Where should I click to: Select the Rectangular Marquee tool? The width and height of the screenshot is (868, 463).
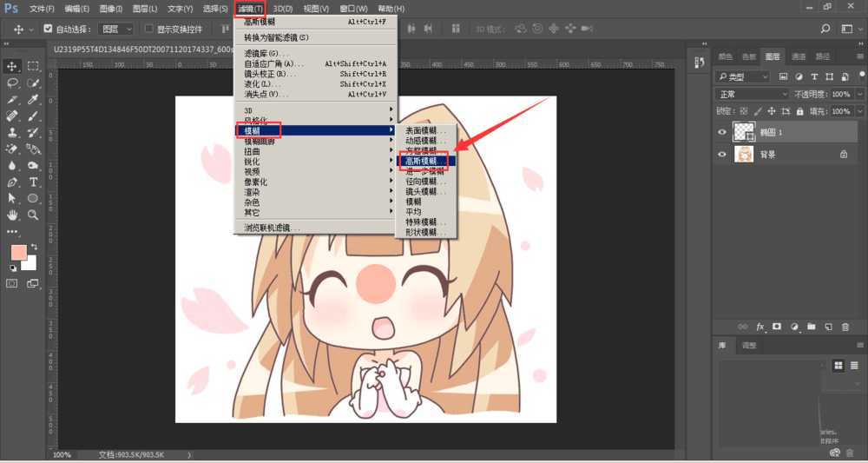coord(33,66)
